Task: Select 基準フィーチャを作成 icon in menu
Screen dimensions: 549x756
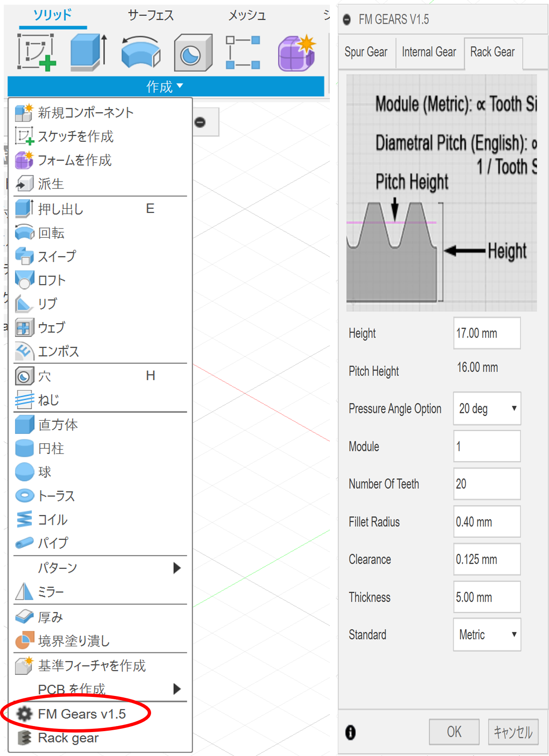Action: (24, 665)
